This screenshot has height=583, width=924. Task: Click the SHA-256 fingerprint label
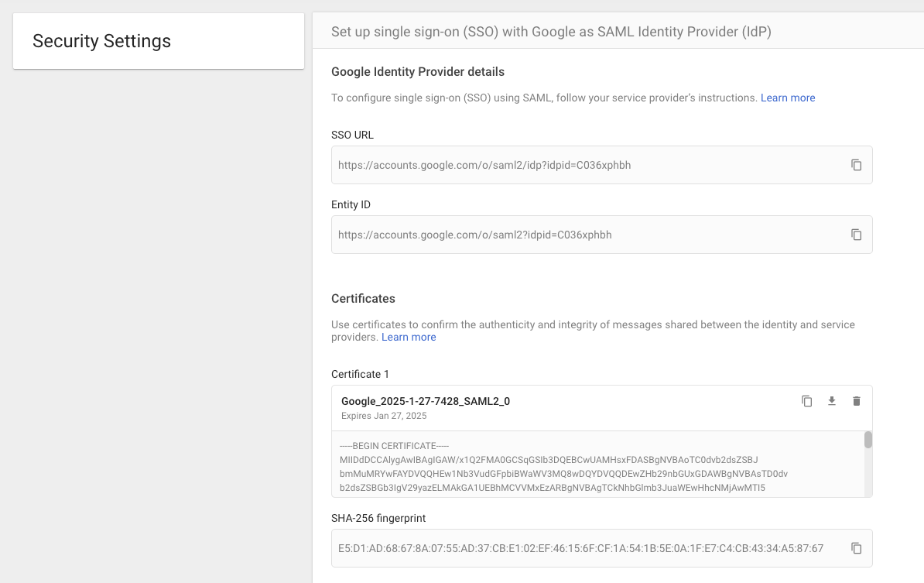click(x=378, y=518)
